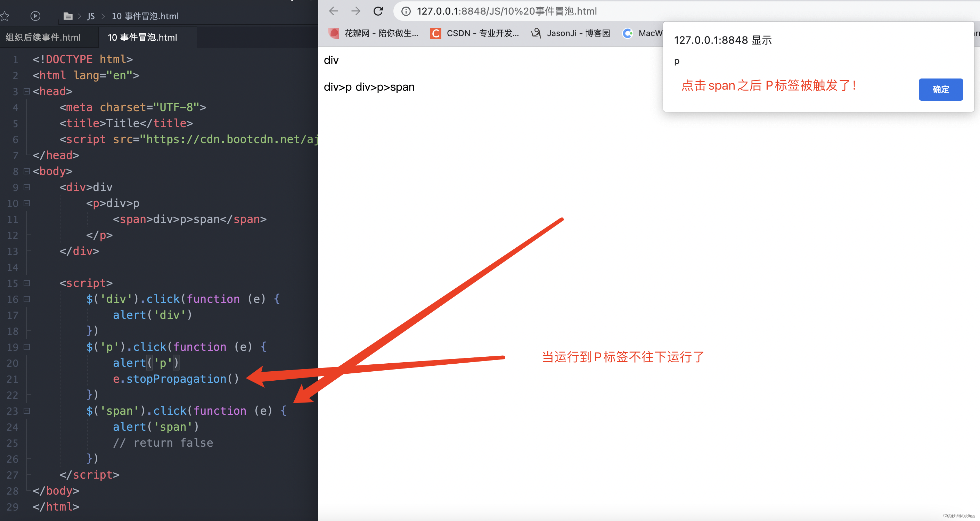
Task: Click the 博客园 bookmark favicon
Action: (x=536, y=33)
